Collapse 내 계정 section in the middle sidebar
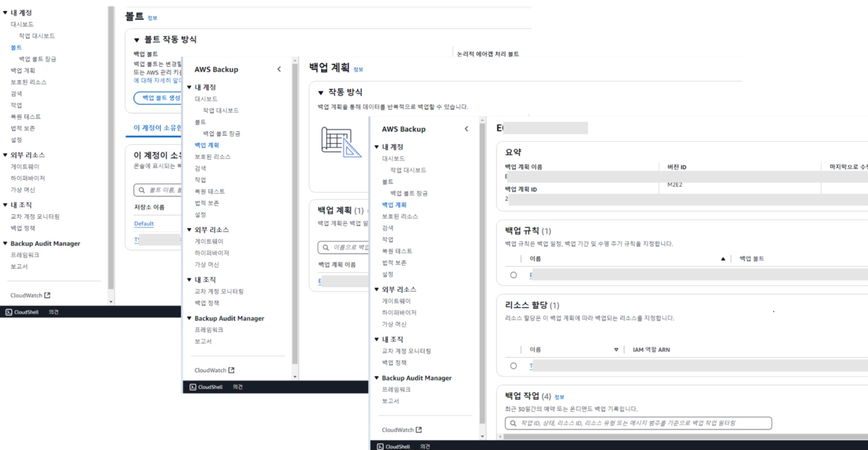The image size is (868, 450). pos(189,87)
